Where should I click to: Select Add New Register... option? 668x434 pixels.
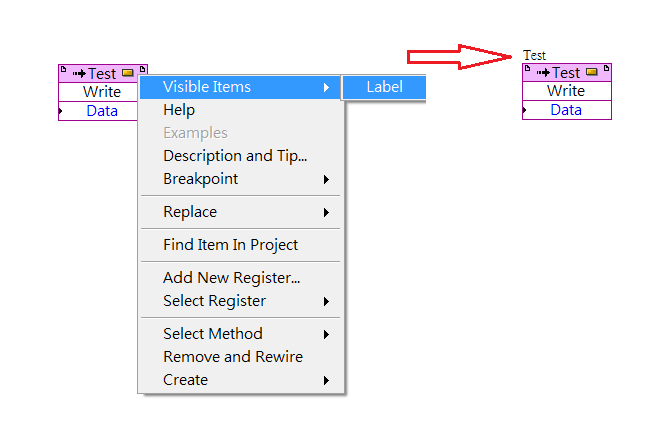[240, 278]
